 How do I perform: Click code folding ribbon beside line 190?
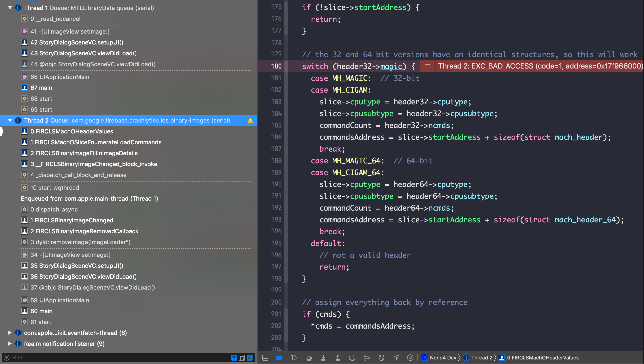point(286,184)
